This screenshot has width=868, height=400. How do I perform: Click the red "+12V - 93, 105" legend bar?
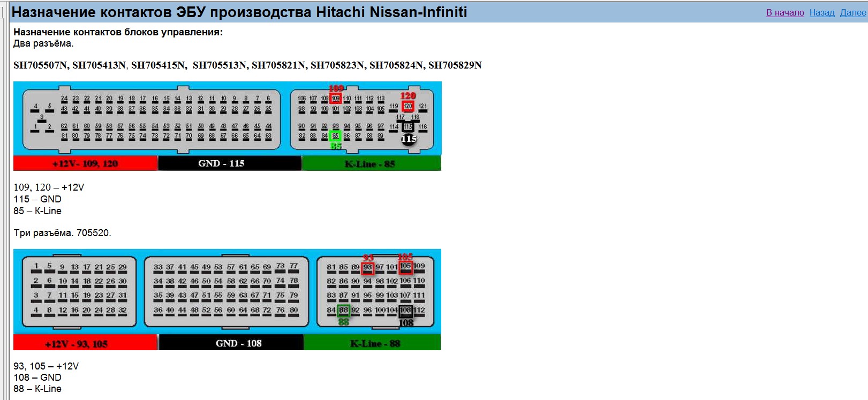point(85,343)
